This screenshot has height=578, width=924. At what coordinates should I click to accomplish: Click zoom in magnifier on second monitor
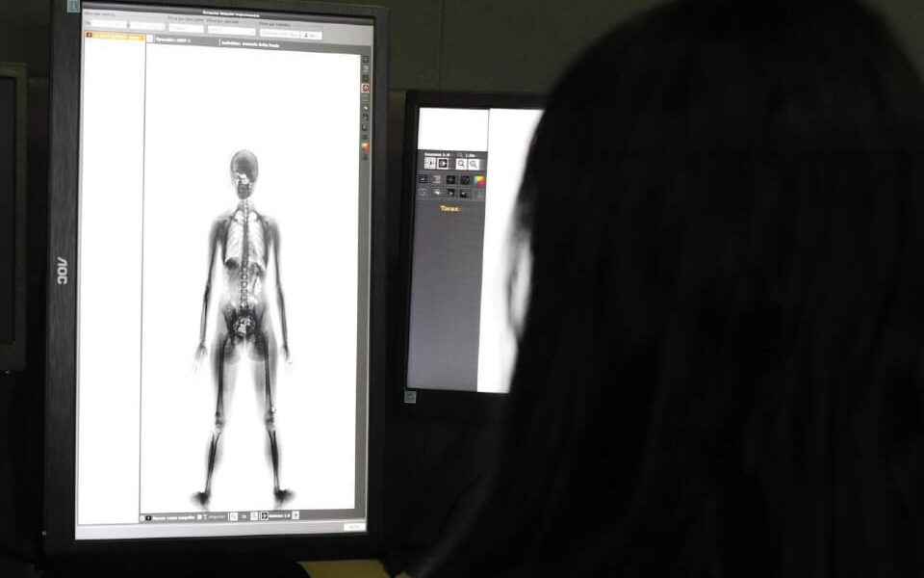click(474, 164)
